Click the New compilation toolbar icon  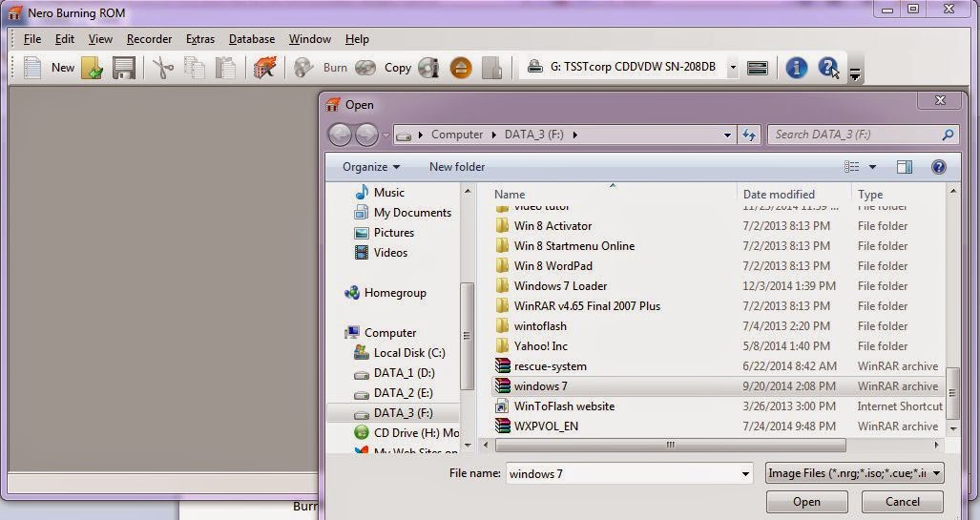pos(31,68)
